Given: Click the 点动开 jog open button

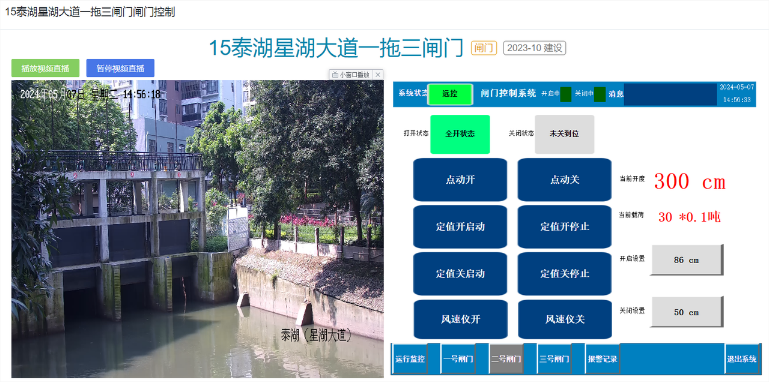Looking at the screenshot, I should point(460,179).
